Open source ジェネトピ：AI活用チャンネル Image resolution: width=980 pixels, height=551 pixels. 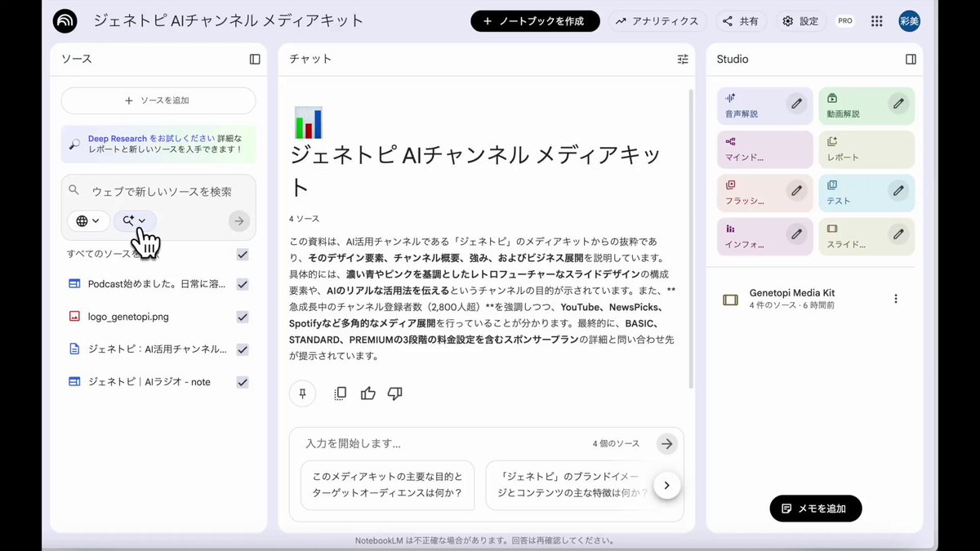point(157,349)
